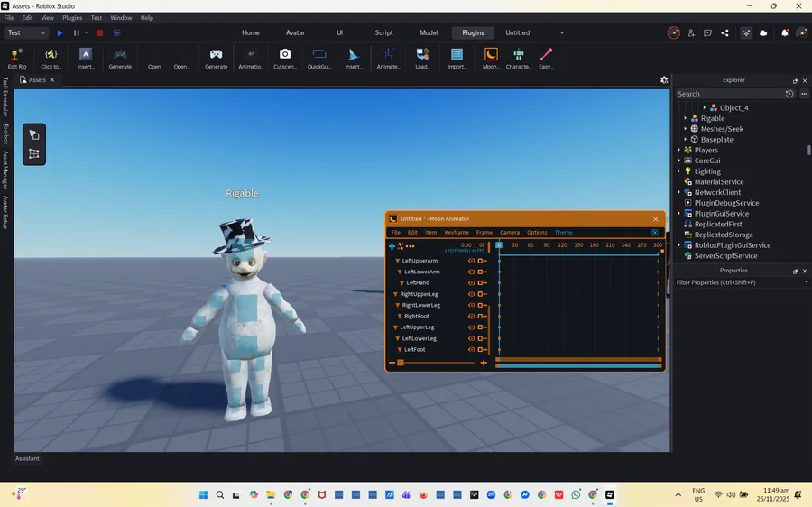Viewport: 812px width, 507px height.
Task: Open the QuickGui plugin
Action: (x=319, y=58)
